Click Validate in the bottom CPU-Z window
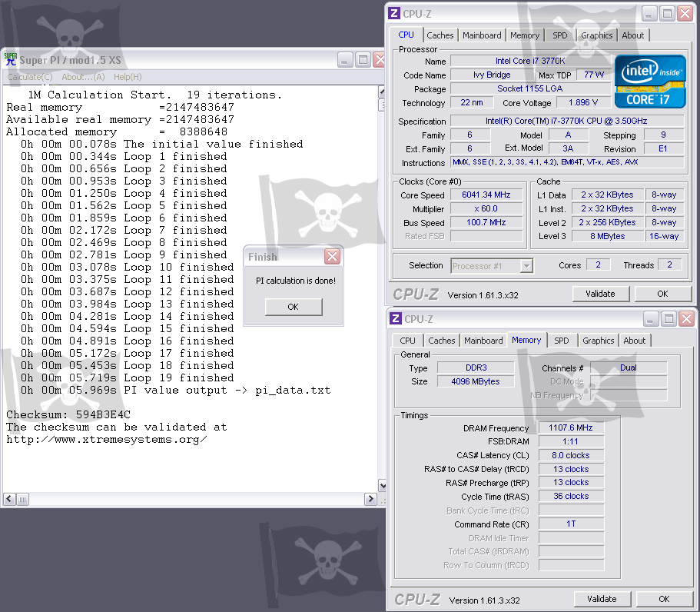This screenshot has width=700, height=612. point(602,599)
